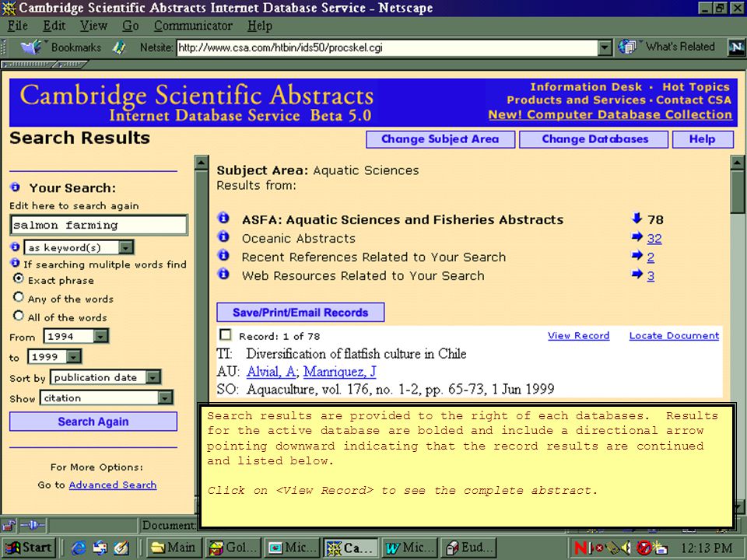Click the down arrow beside ASFA count 78

[637, 218]
